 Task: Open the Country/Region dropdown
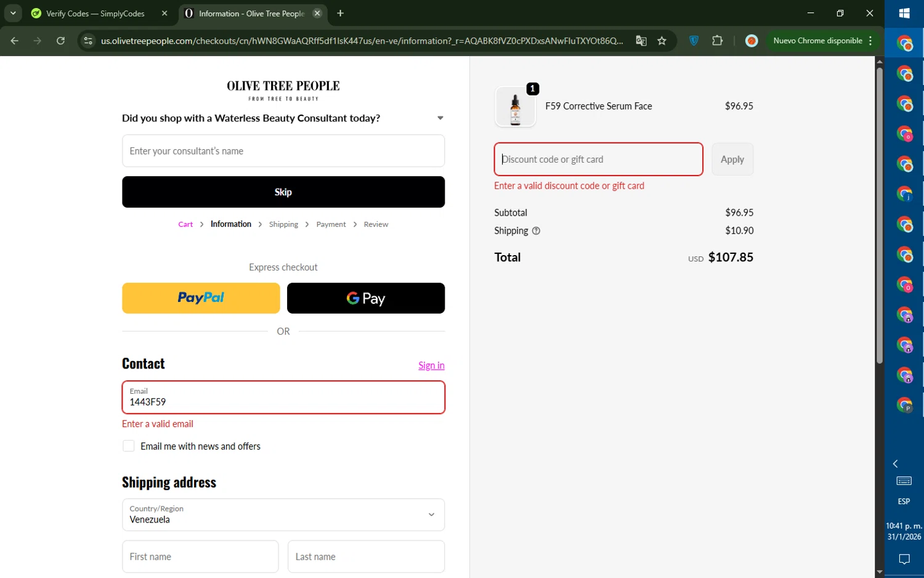pos(283,515)
